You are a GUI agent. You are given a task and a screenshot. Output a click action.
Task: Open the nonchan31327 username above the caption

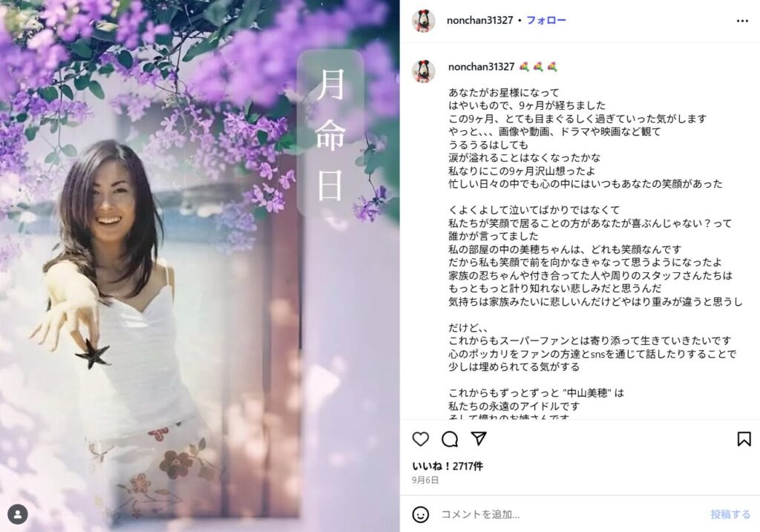481,67
